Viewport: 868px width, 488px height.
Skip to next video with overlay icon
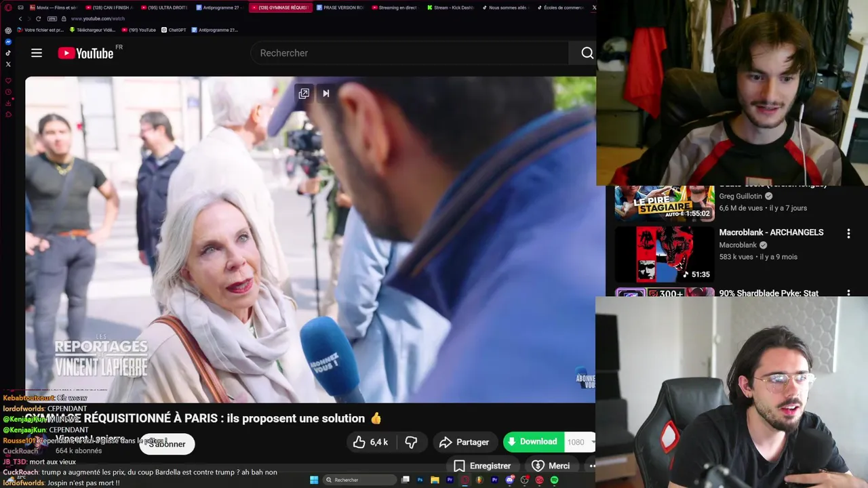pyautogui.click(x=326, y=94)
